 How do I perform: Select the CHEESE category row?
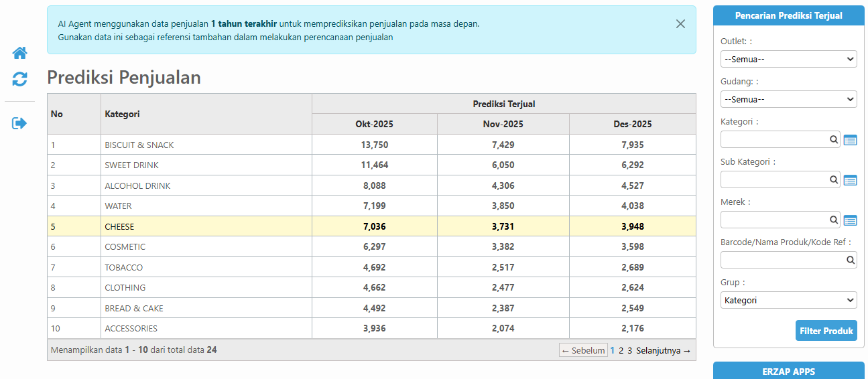pos(119,226)
